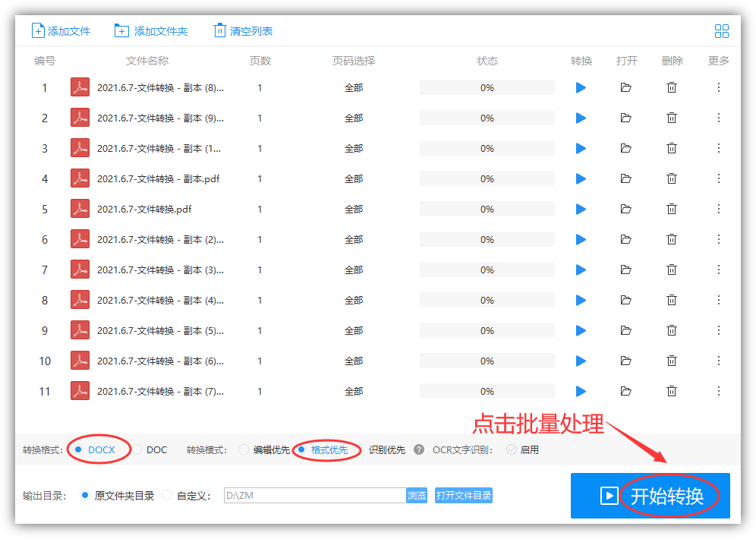The width and height of the screenshot is (756, 539).
Task: Click the 浏览 browse button
Action: coord(417,496)
